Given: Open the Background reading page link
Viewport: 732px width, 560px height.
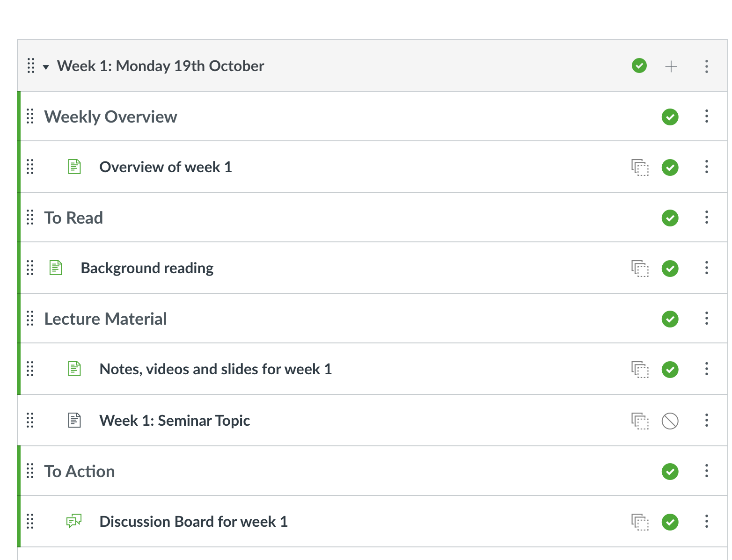Looking at the screenshot, I should [147, 268].
